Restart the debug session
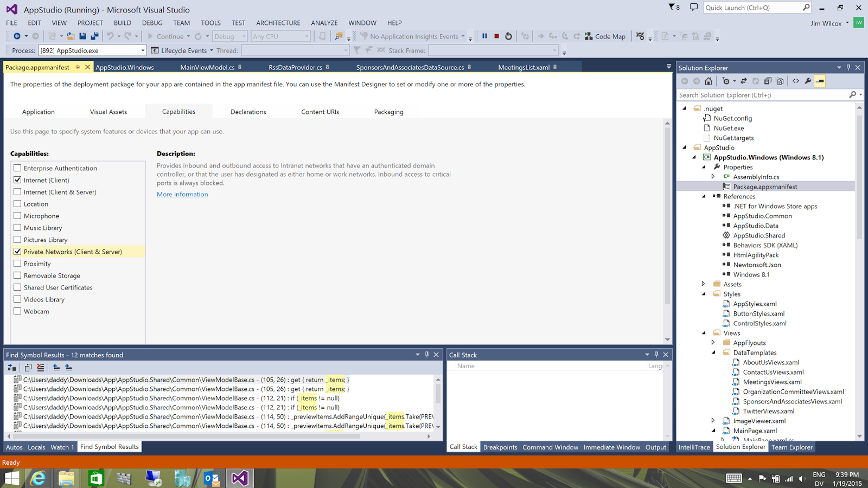868x488 pixels. pyautogui.click(x=508, y=36)
